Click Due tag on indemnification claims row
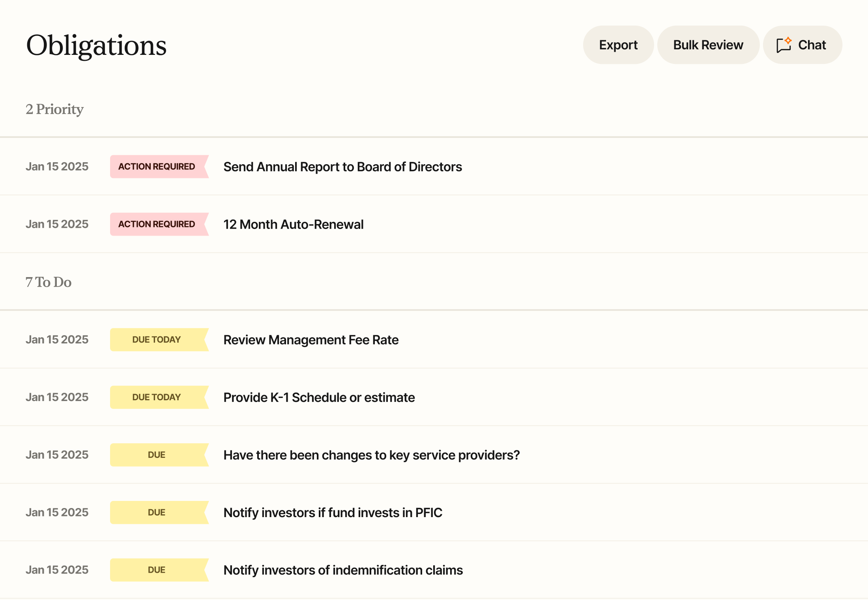868x600 pixels. tap(157, 570)
